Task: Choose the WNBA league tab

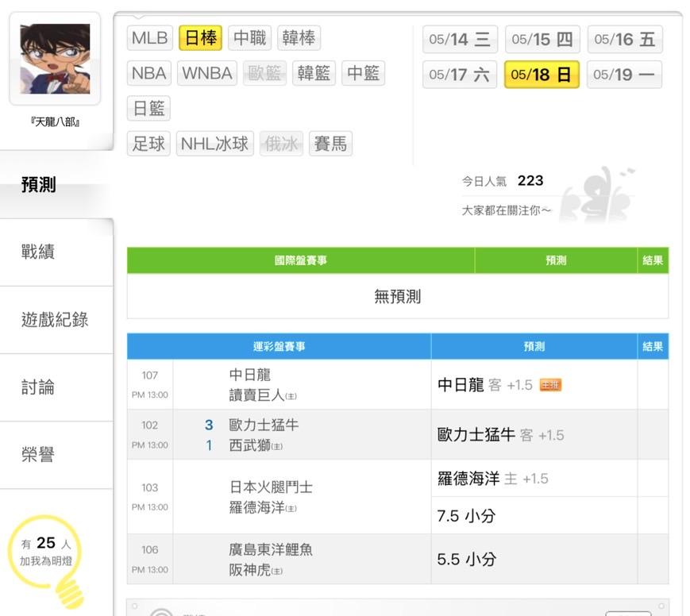Action: pyautogui.click(x=207, y=73)
